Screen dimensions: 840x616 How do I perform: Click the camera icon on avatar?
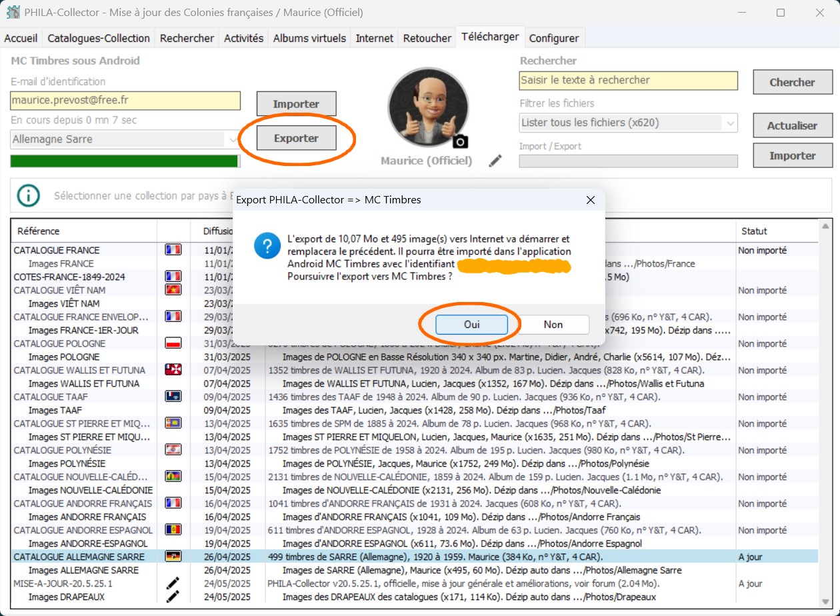[x=460, y=141]
